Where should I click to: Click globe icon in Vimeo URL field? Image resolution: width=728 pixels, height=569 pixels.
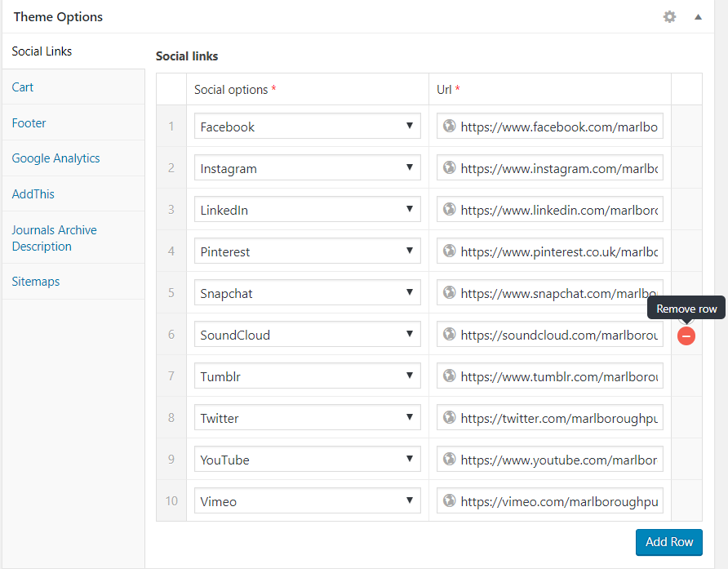[x=449, y=500]
